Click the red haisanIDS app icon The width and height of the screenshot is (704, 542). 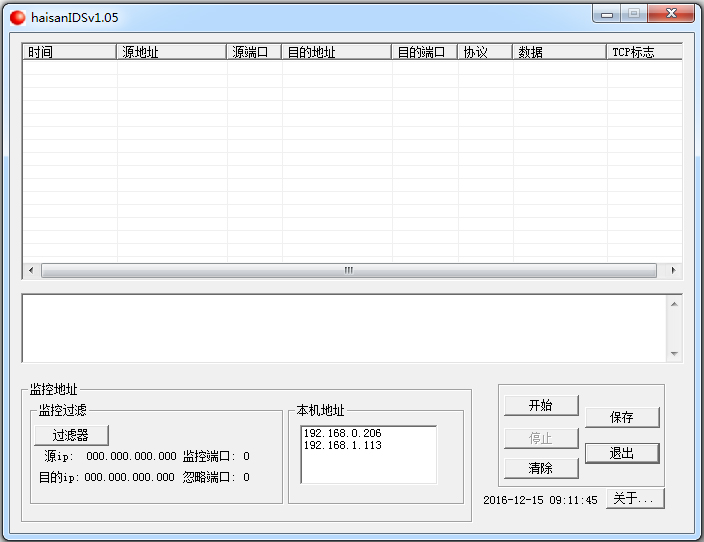(17, 17)
